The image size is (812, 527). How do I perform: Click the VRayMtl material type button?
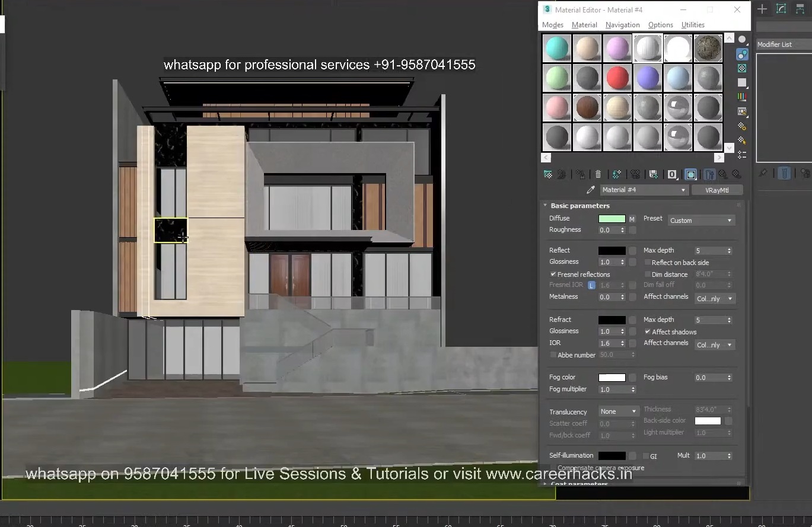tap(718, 190)
